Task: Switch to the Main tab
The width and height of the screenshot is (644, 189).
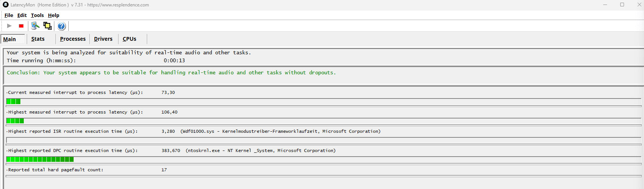Action: pyautogui.click(x=10, y=39)
